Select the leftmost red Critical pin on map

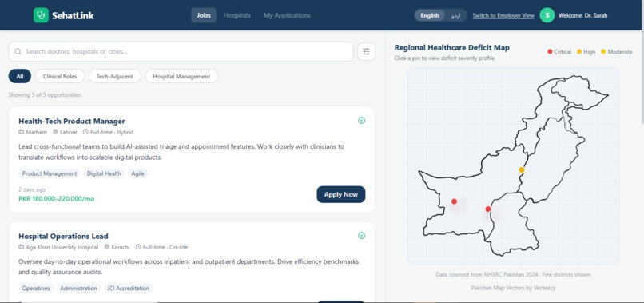pos(454,201)
